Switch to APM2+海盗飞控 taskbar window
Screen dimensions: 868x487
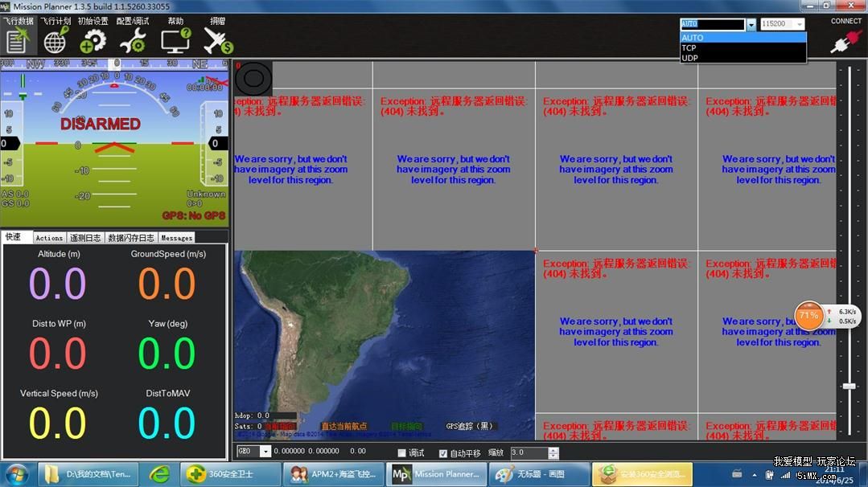(x=333, y=474)
